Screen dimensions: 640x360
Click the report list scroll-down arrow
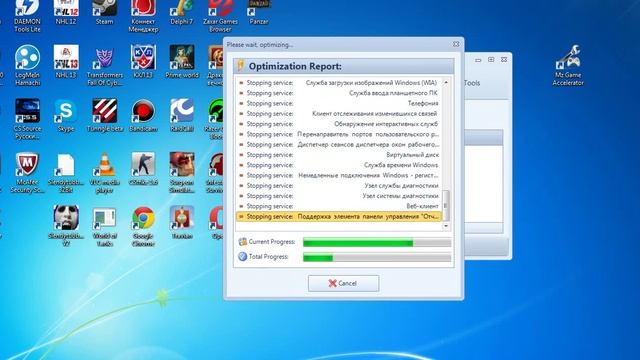[x=446, y=225]
